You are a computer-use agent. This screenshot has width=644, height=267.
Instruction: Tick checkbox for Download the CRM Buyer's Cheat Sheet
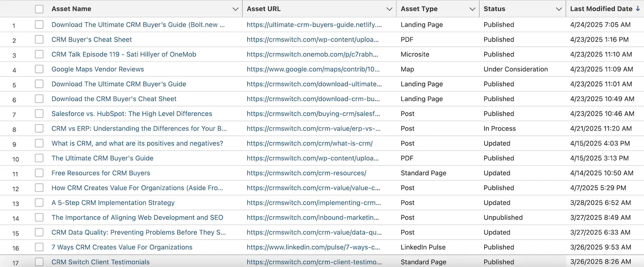[39, 99]
